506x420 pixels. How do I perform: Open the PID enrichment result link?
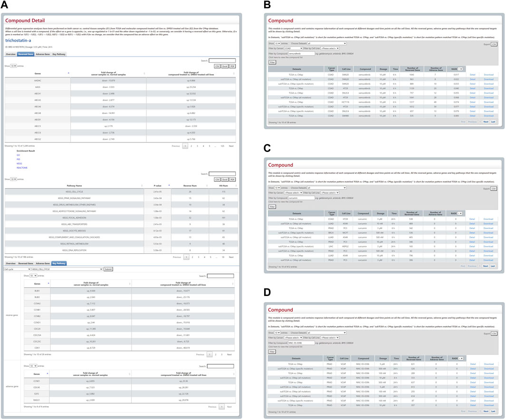(x=19, y=159)
